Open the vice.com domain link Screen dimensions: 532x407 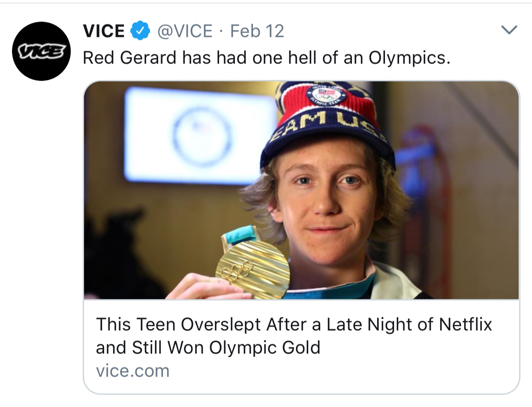tap(132, 371)
